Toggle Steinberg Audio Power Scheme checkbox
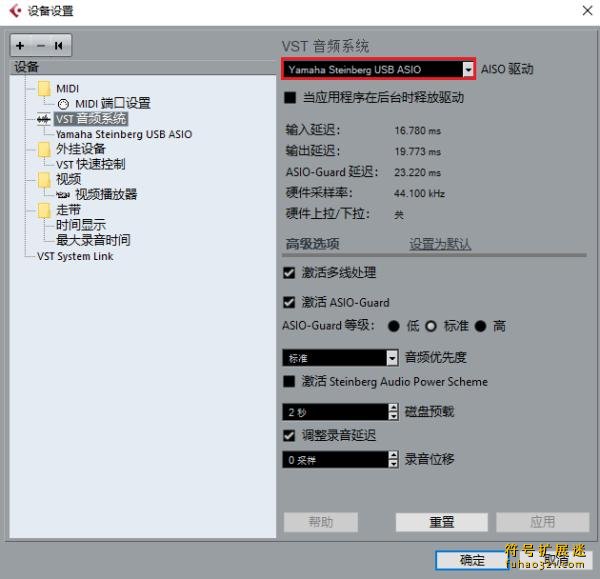The height and width of the screenshot is (579, 600). (289, 382)
